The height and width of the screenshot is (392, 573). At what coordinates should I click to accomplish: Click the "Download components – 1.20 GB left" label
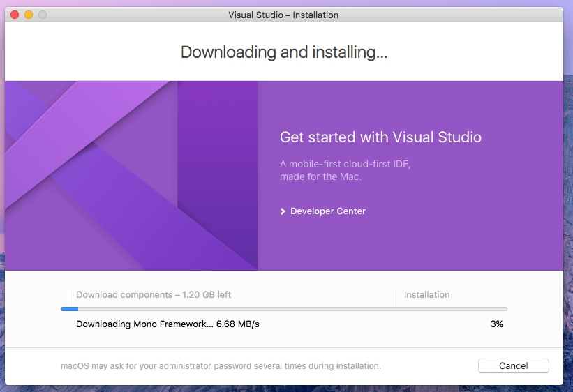(x=154, y=295)
